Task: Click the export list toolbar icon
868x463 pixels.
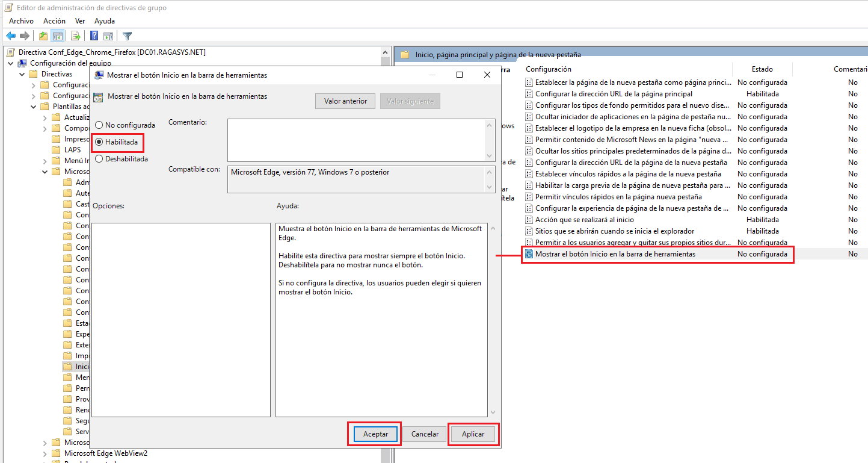Action: coord(75,36)
